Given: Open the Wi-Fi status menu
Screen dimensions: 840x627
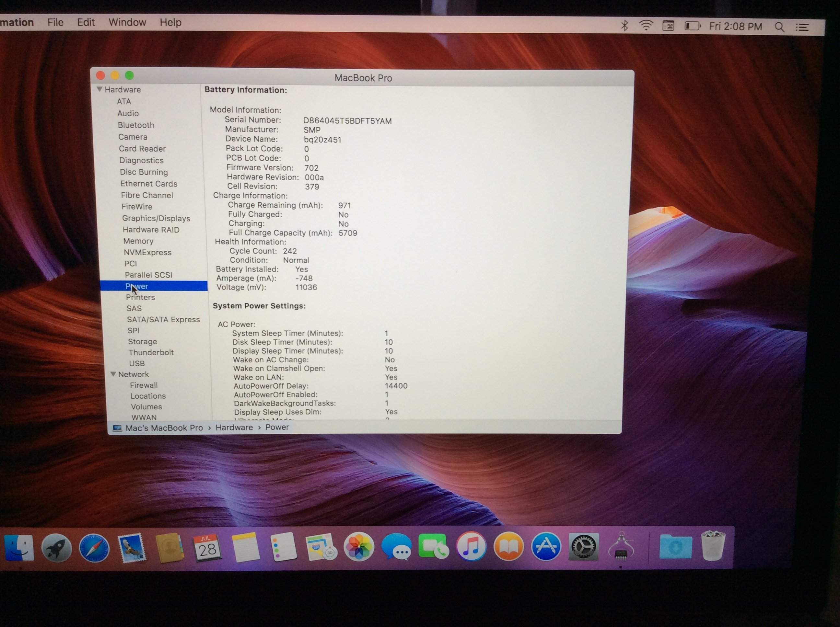Looking at the screenshot, I should pyautogui.click(x=646, y=26).
